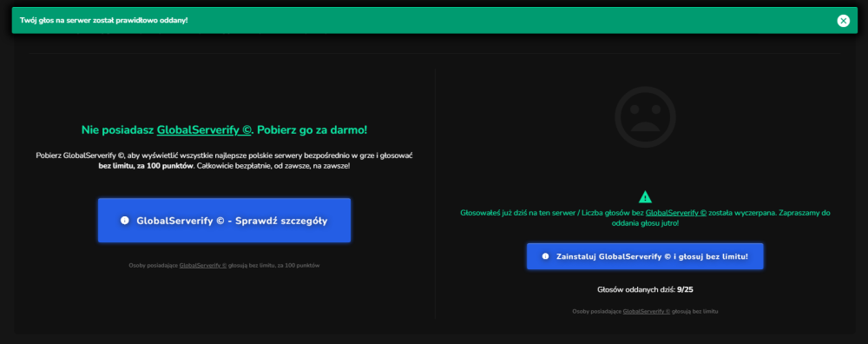Open GlobalServerify link below votes counter
Viewport: 868px width, 344px height.
pyautogui.click(x=647, y=311)
